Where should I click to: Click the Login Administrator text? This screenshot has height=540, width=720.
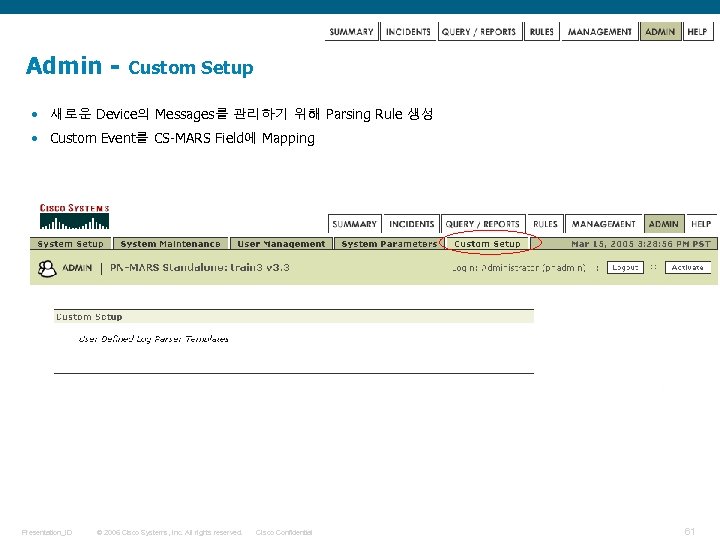click(519, 268)
